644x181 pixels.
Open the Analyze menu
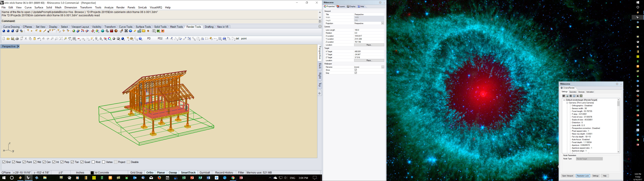click(109, 8)
